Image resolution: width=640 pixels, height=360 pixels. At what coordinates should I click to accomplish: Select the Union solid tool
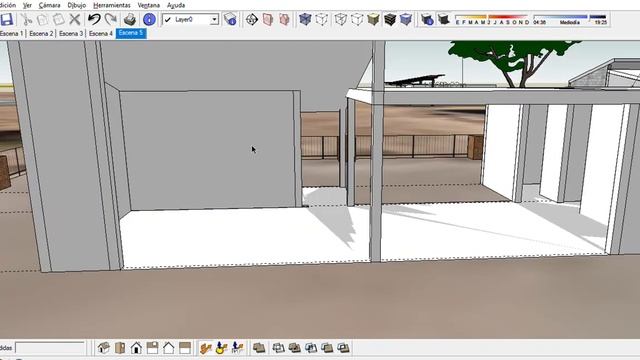[x=295, y=348]
